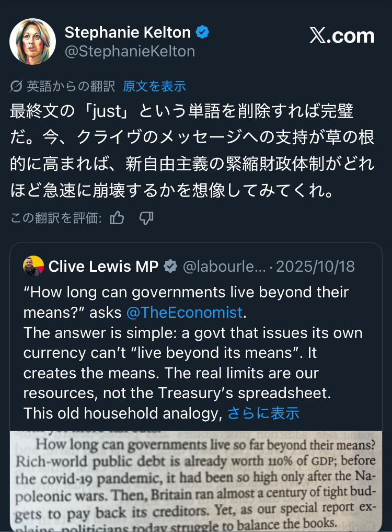Click the X.com logo
Screen dimensions: 392x532
pos(342,36)
